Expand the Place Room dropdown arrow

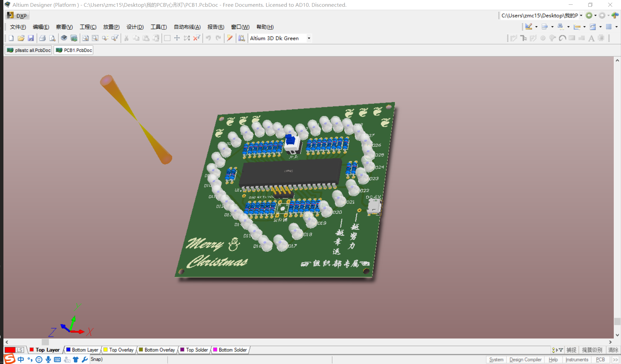600,27
